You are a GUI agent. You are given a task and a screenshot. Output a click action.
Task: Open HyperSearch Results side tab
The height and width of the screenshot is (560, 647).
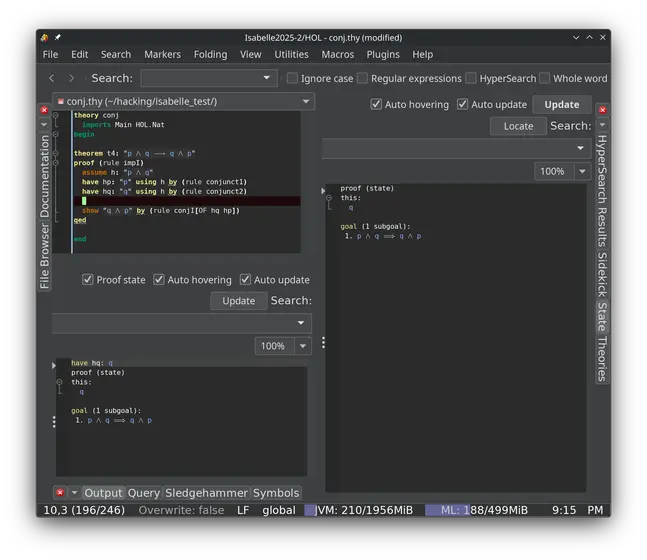pos(602,191)
